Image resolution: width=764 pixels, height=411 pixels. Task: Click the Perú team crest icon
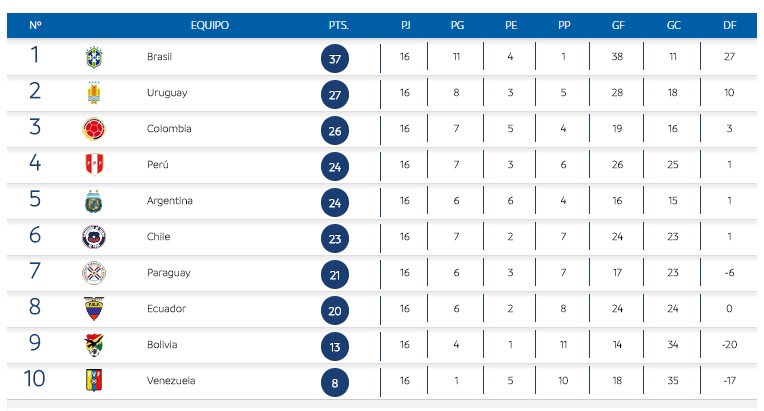point(94,165)
